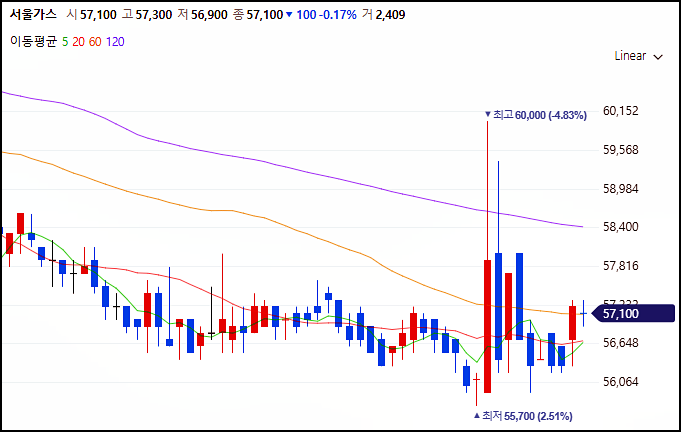Click the 58,400 axis label
Screen dimensions: 681x432
621,227
